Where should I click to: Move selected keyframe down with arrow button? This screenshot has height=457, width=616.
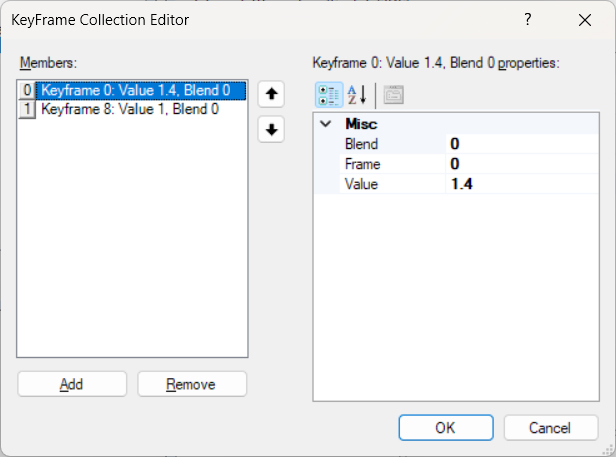point(271,129)
